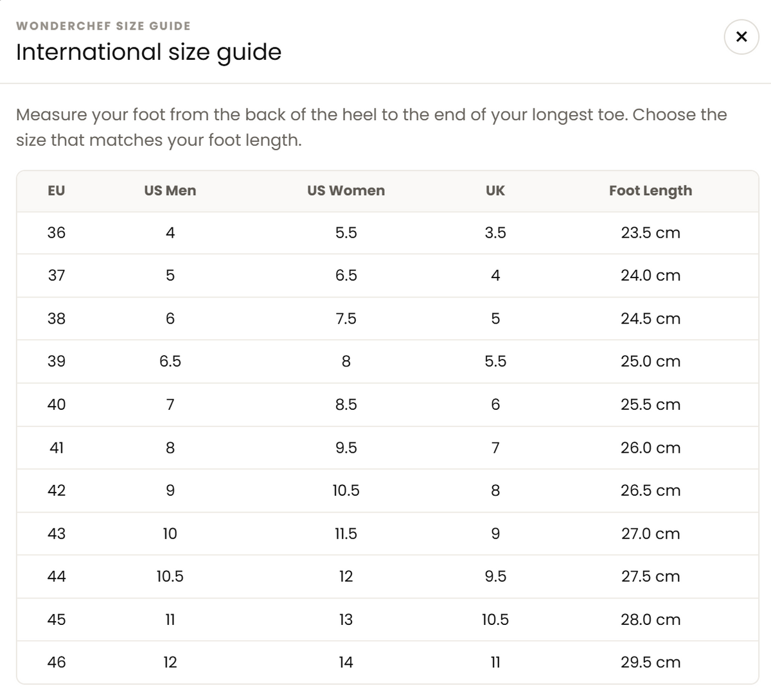Select US Women 10.5 cell
771x700 pixels.
[x=346, y=491]
